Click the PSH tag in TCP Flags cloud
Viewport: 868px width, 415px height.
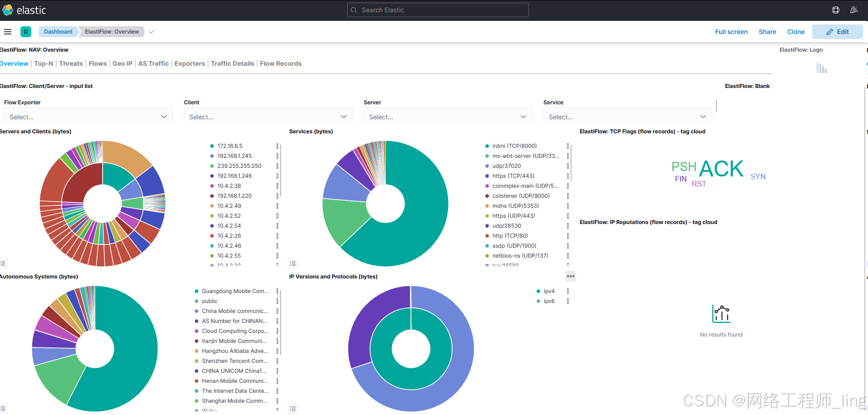click(684, 166)
